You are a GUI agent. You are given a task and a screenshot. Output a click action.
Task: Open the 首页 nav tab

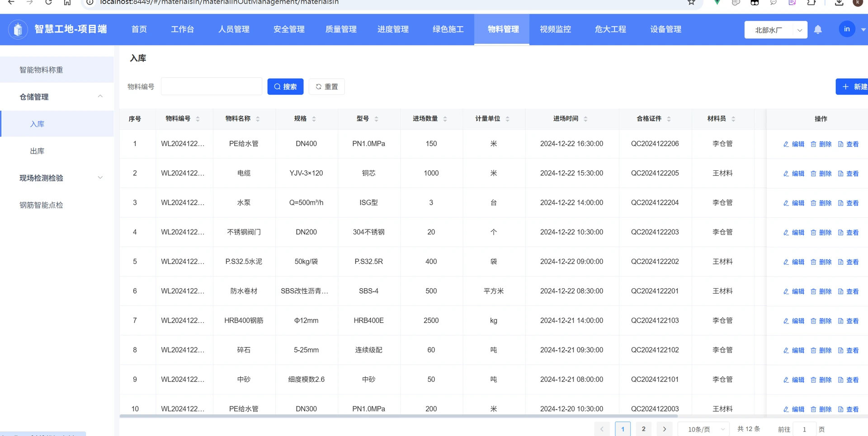click(x=139, y=29)
